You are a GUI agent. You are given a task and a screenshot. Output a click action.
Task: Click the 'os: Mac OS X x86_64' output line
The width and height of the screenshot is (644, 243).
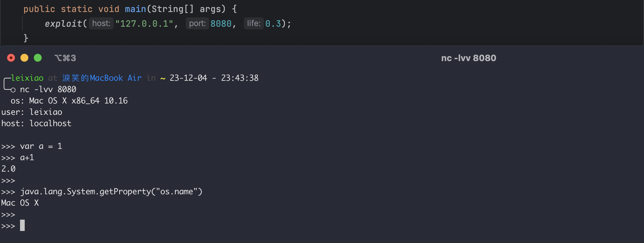[x=69, y=101]
